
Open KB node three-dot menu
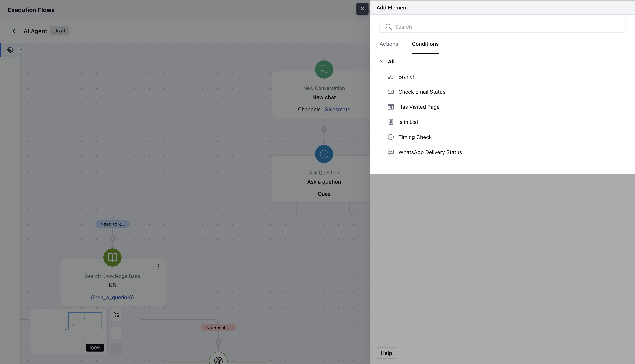pos(158,266)
